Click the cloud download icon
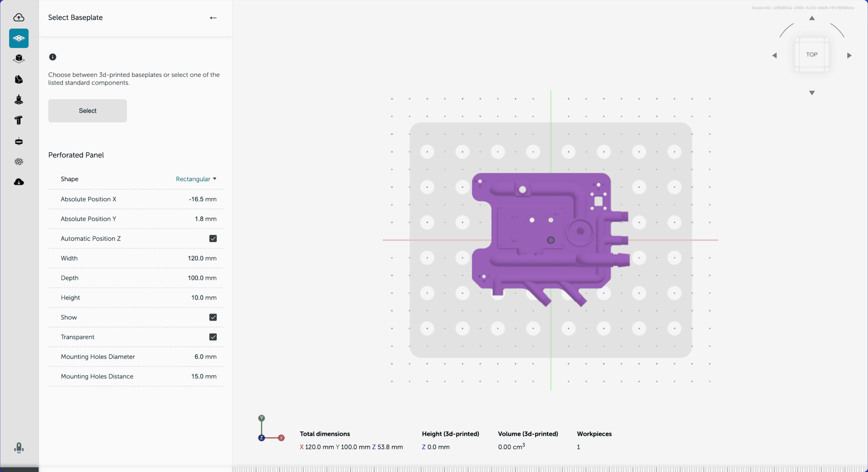Viewport: 868px width, 472px height. (x=19, y=182)
